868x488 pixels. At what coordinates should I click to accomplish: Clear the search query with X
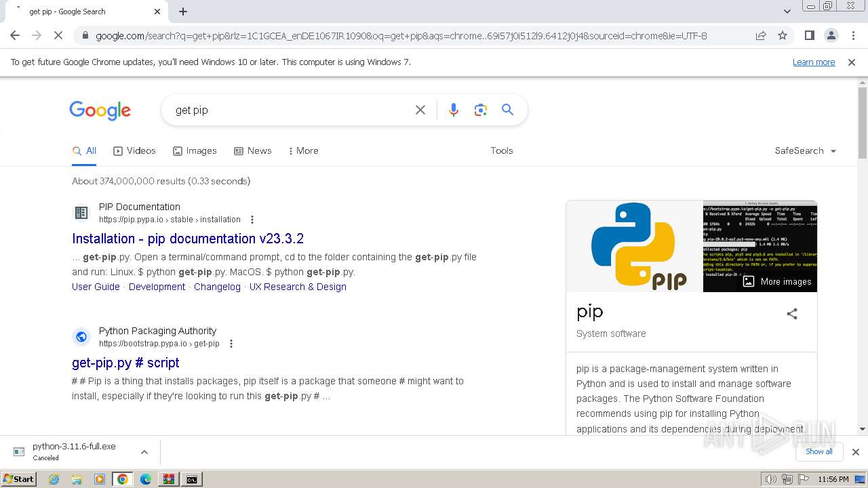(x=420, y=110)
